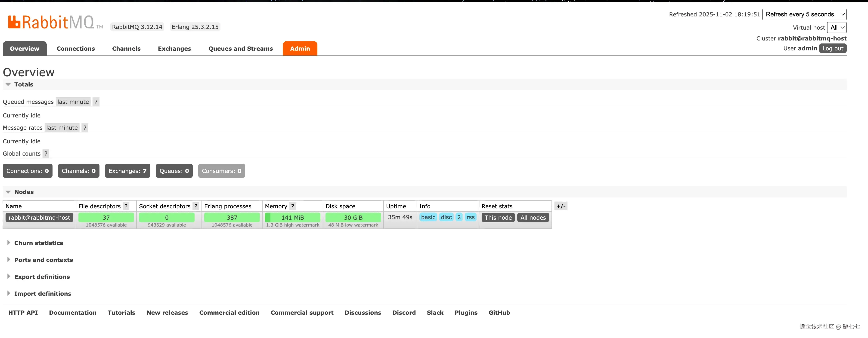Expand Churn statistics section
Screen dimensions: 868x338
click(38, 243)
